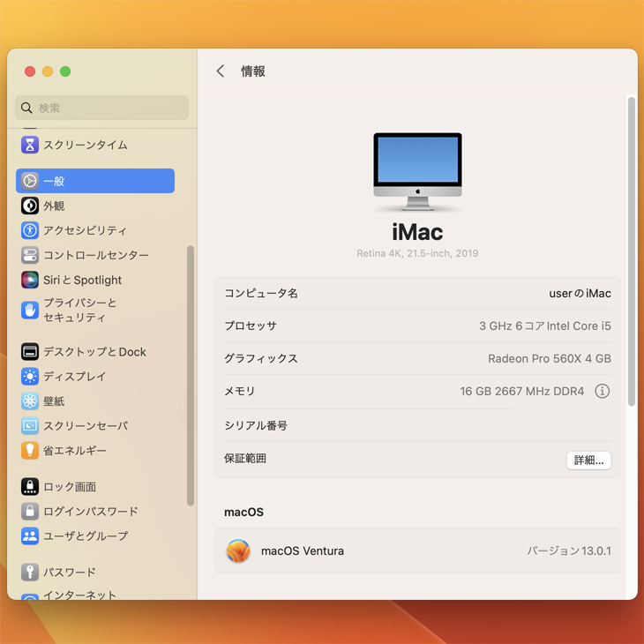Click the iMac computer image

pyautogui.click(x=417, y=172)
